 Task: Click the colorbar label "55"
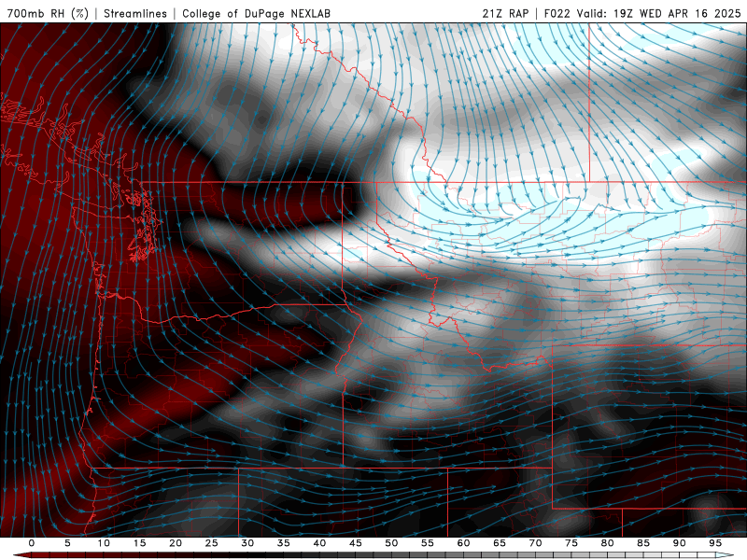[428, 543]
